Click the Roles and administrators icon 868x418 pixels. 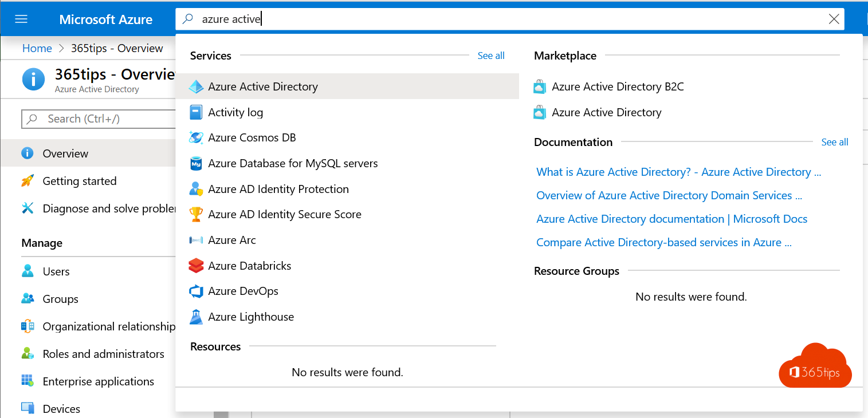(27, 354)
